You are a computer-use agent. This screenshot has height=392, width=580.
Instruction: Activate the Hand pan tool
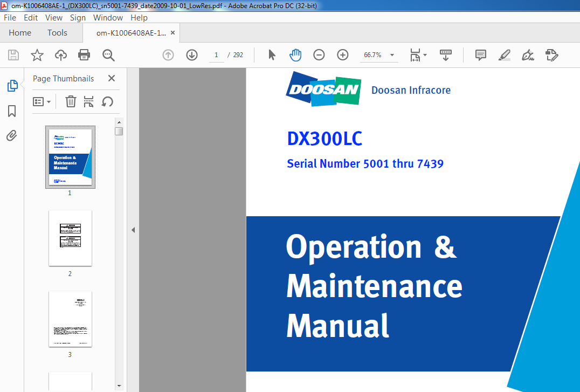(x=295, y=55)
